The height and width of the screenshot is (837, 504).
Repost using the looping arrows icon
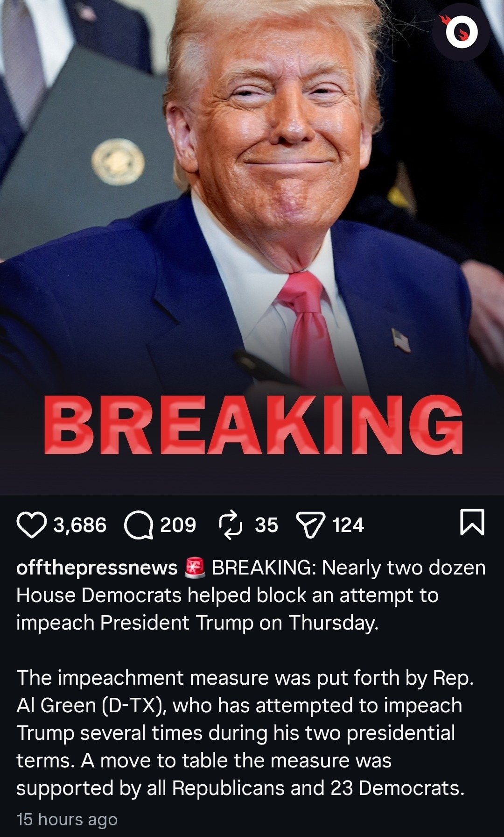pyautogui.click(x=231, y=525)
